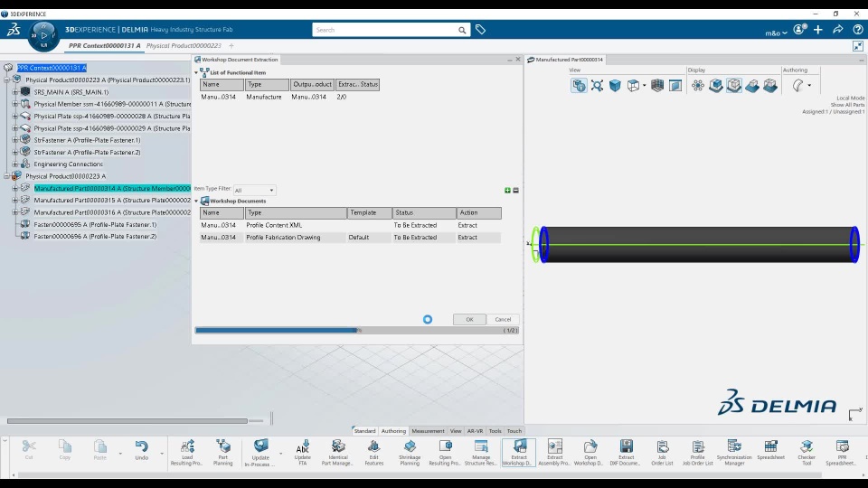Open the Help question mark

857,30
